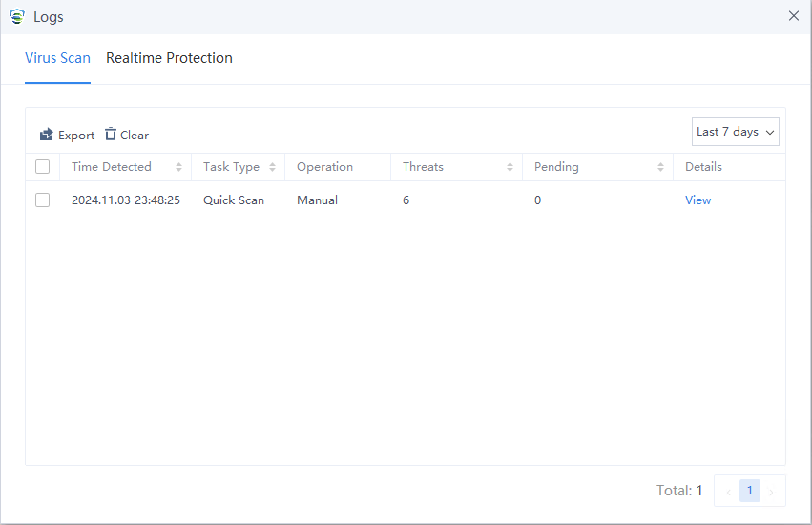Check the select-all header checkbox
812x525 pixels.
click(x=42, y=167)
